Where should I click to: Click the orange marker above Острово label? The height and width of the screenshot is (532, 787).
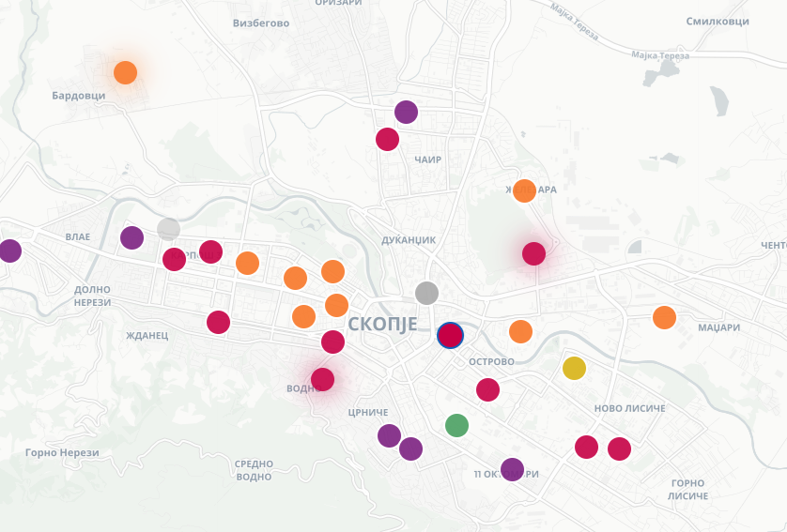(520, 331)
